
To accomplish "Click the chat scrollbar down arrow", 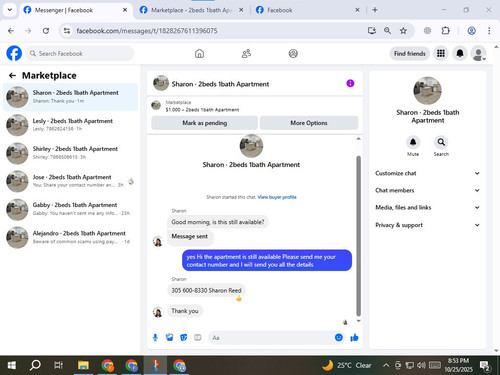I will (359, 321).
